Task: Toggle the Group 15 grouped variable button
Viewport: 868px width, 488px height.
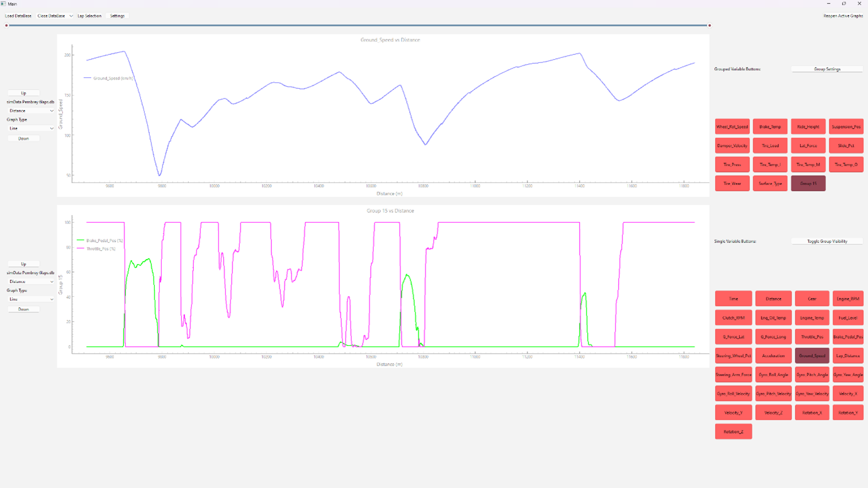Action: 808,184
